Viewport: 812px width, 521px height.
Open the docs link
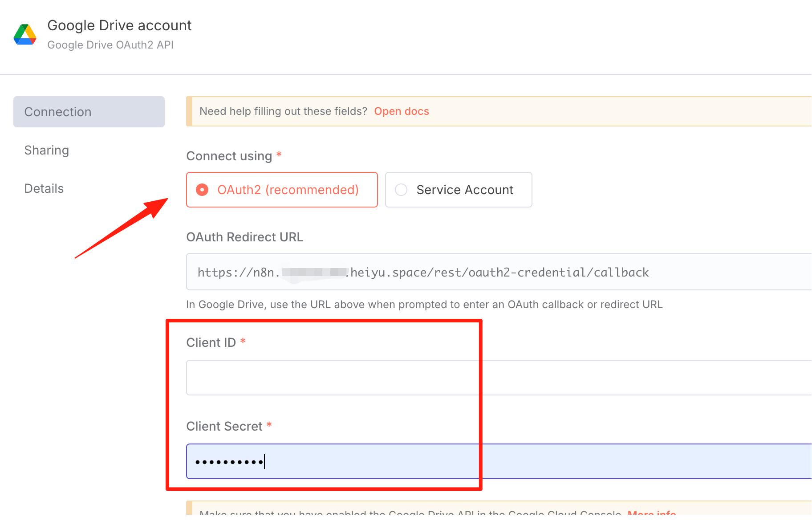pyautogui.click(x=402, y=111)
